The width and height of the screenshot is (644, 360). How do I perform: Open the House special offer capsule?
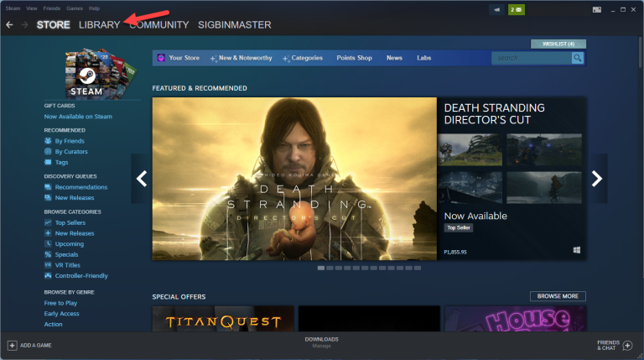(x=516, y=319)
